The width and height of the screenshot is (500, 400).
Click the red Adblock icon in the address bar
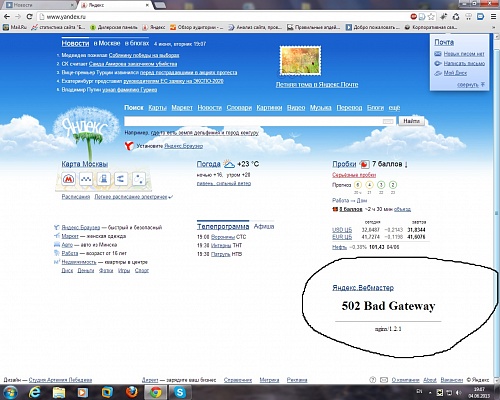(414, 16)
